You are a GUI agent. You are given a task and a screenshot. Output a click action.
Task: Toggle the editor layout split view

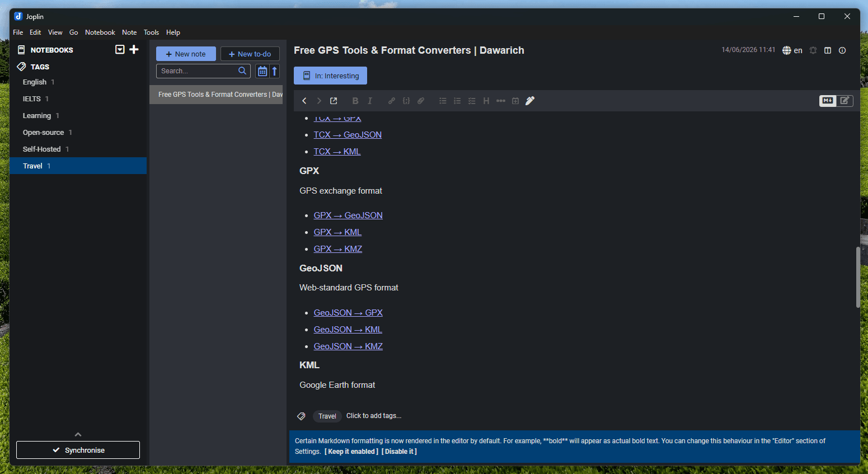pos(828,50)
